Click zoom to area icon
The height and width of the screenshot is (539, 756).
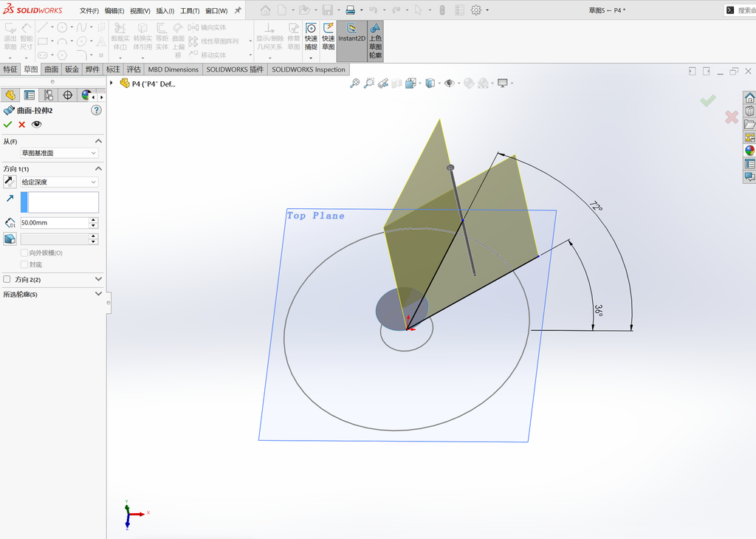tap(369, 83)
